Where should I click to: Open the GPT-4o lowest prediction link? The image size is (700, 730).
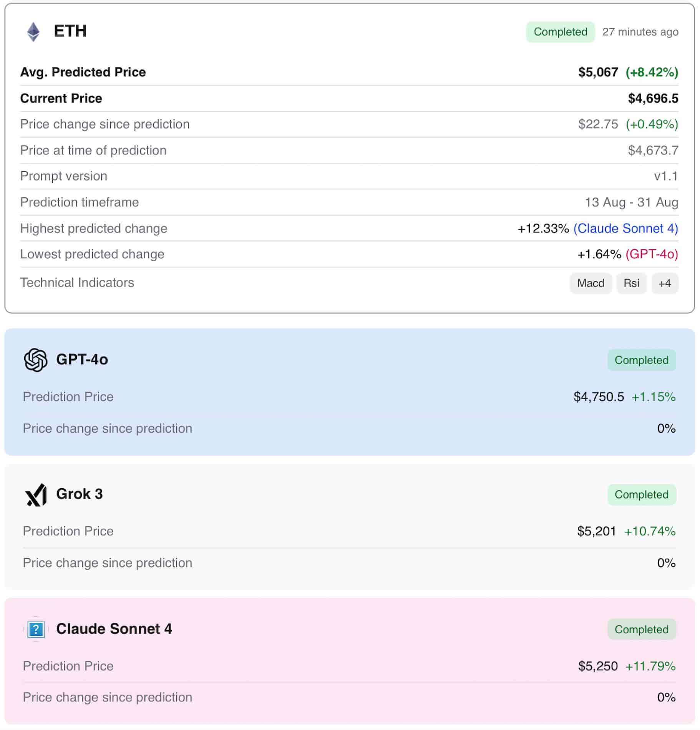[x=653, y=254]
